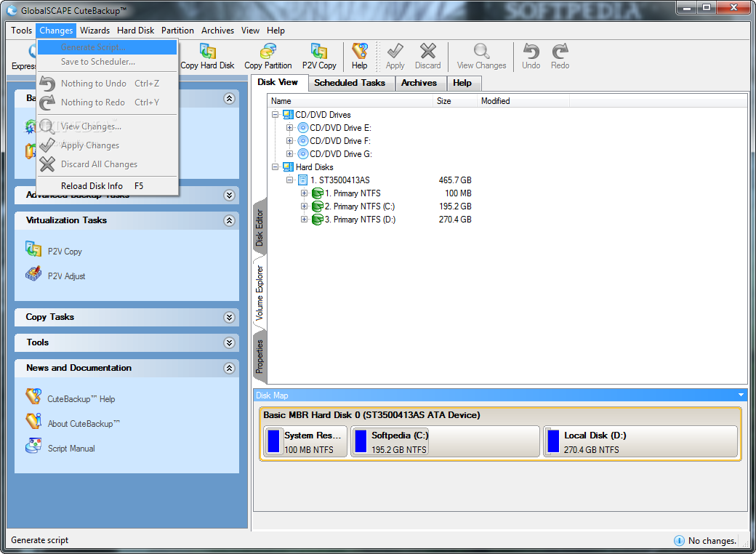This screenshot has width=756, height=554.
Task: Select the Volume Explorer vertical tab
Action: pyautogui.click(x=260, y=293)
